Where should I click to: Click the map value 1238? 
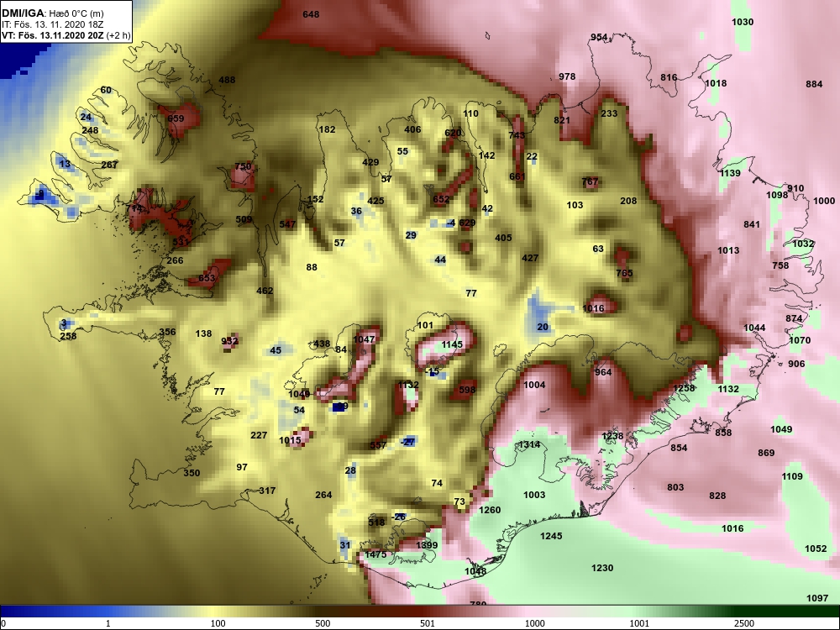pos(612,436)
